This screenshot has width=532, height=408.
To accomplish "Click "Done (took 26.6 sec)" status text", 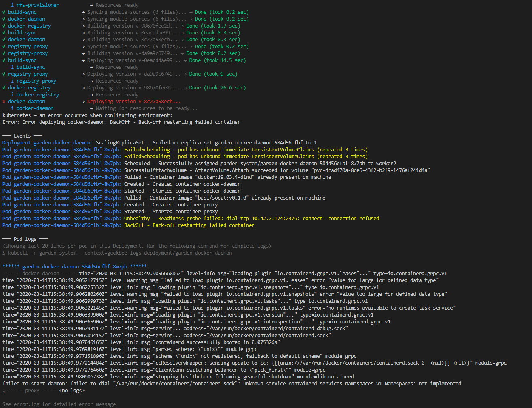I will pyautogui.click(x=218, y=88).
